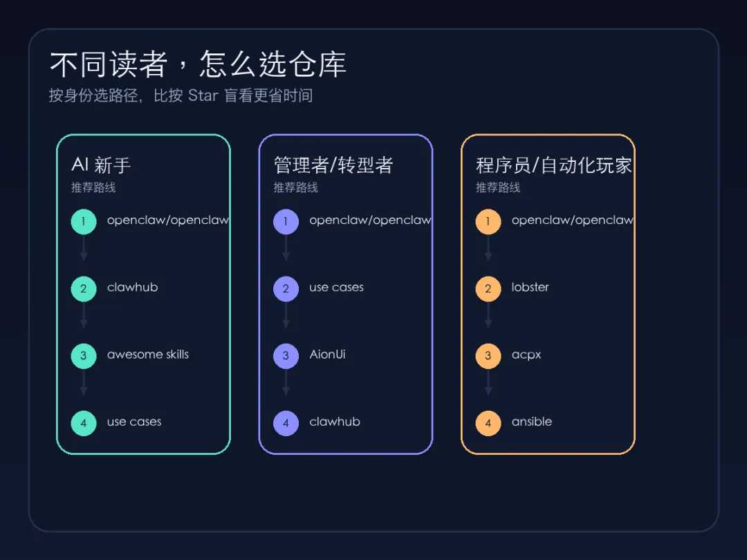This screenshot has height=560, width=747.
Task: Click openclaw/openclaw in the purple card
Action: (x=370, y=221)
